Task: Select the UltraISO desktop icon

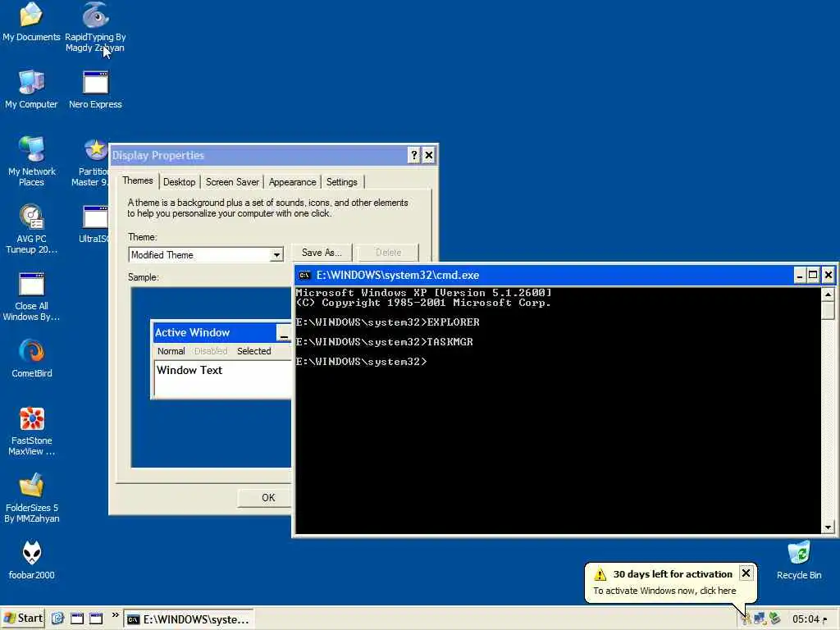Action: tap(94, 224)
